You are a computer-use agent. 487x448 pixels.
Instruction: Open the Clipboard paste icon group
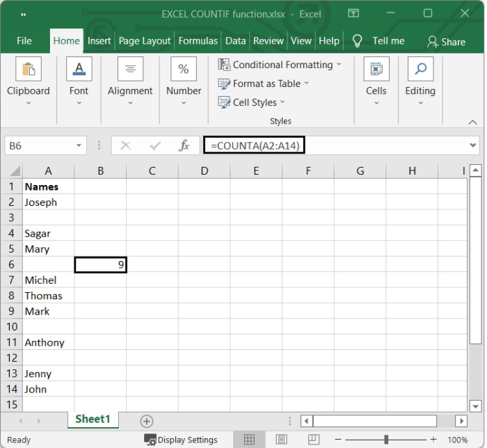point(29,69)
